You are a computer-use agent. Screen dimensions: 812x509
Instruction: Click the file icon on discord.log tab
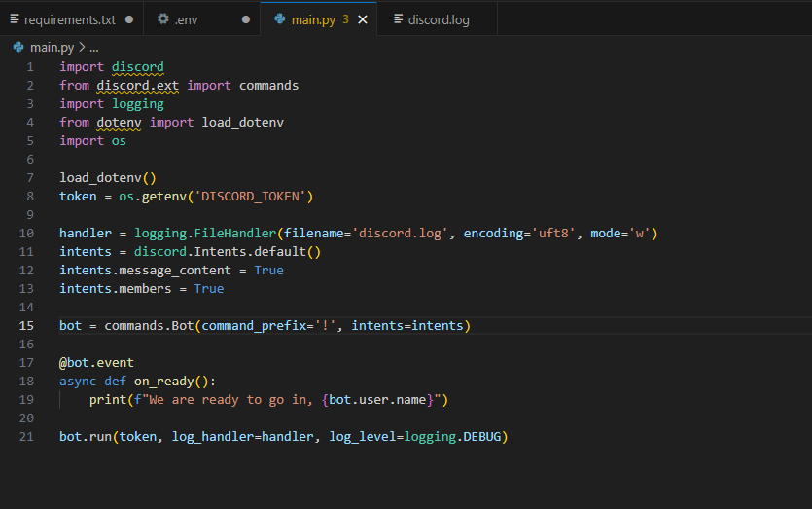[399, 19]
